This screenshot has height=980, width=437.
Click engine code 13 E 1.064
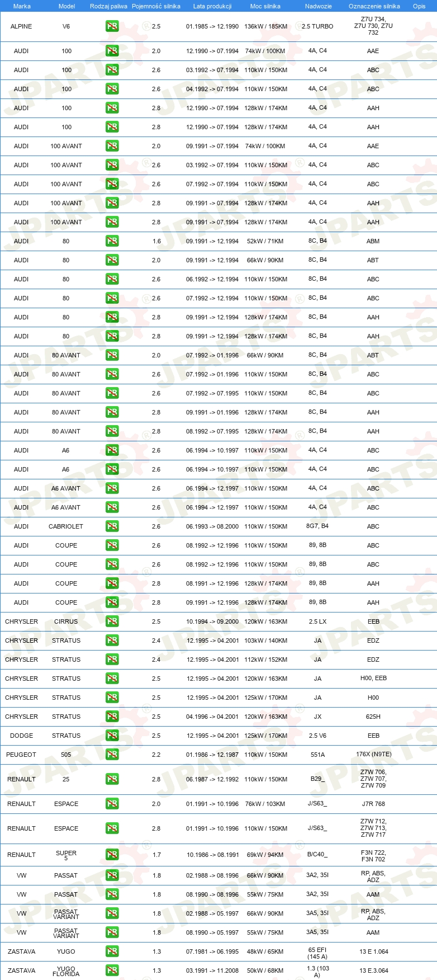[373, 951]
